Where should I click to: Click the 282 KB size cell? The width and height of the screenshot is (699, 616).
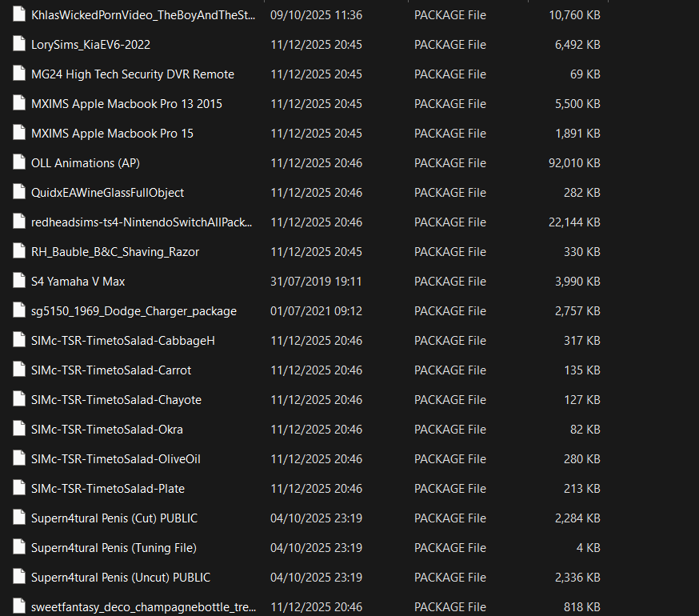coord(581,193)
